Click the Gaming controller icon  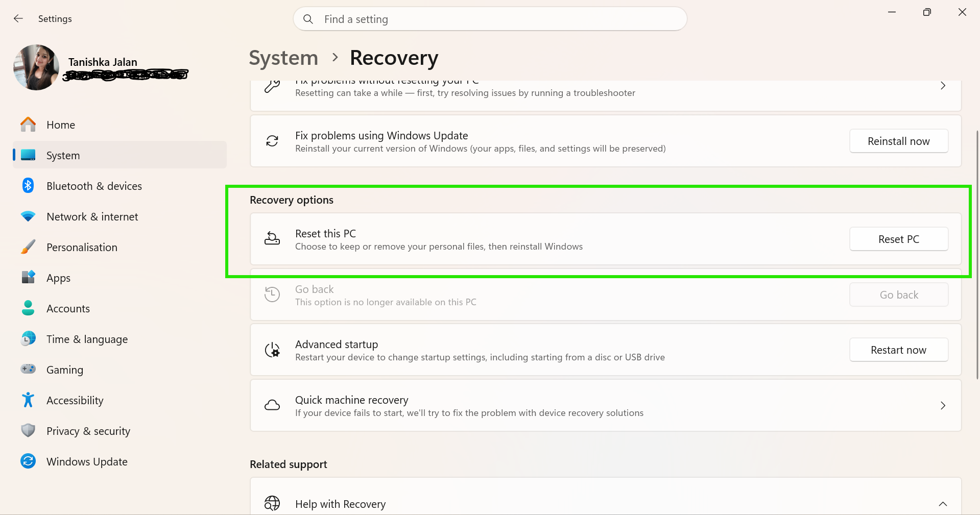(28, 369)
